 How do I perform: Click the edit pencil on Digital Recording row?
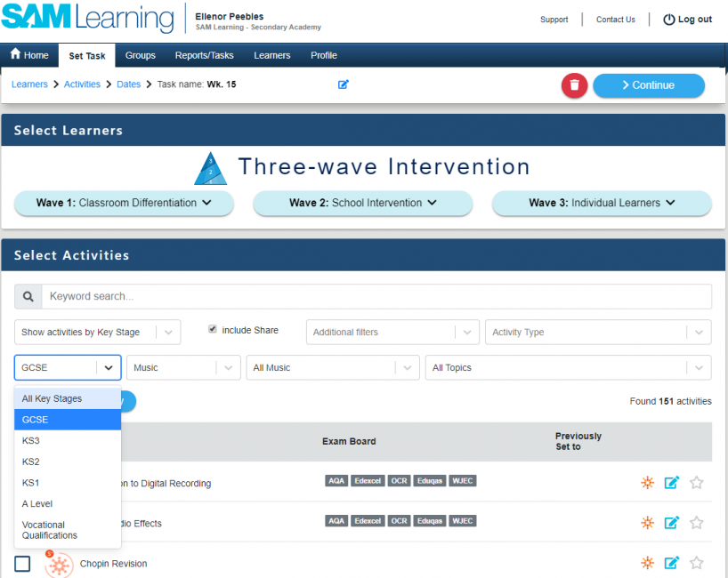672,483
